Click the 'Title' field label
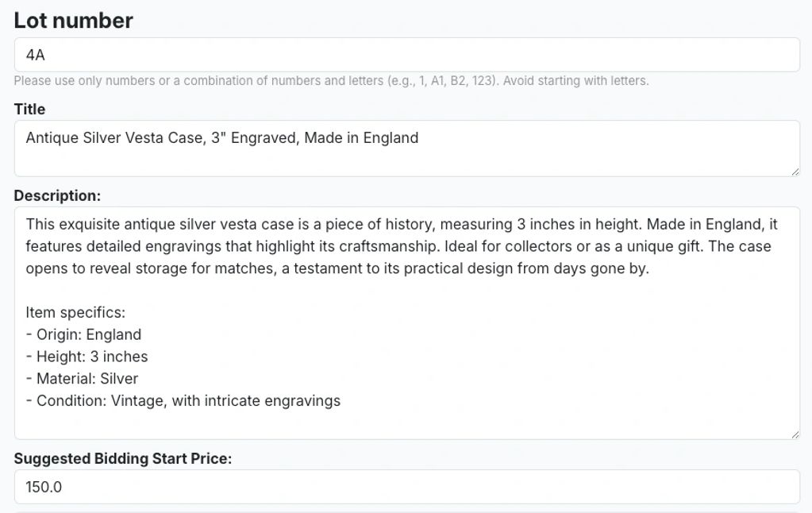The image size is (812, 513). point(29,109)
